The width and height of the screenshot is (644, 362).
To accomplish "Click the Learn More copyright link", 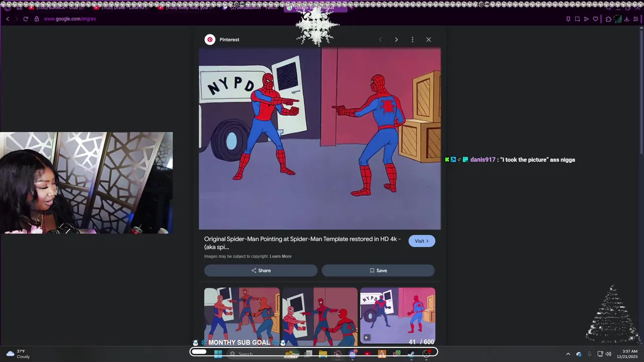I will [280, 256].
